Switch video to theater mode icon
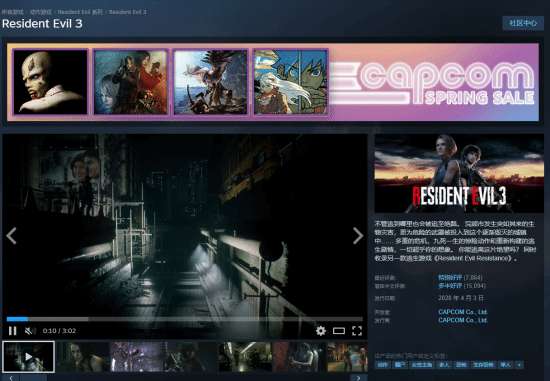Image resolution: width=550 pixels, height=381 pixels. pos(339,331)
